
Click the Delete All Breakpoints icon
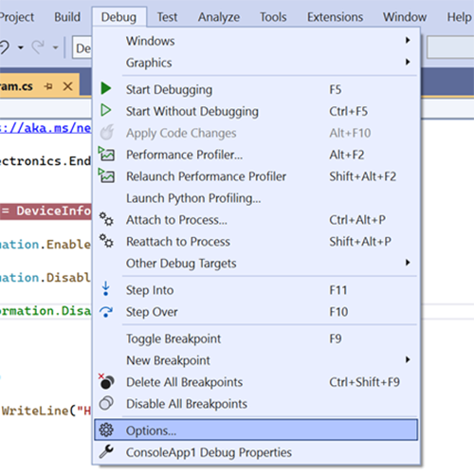(x=106, y=381)
